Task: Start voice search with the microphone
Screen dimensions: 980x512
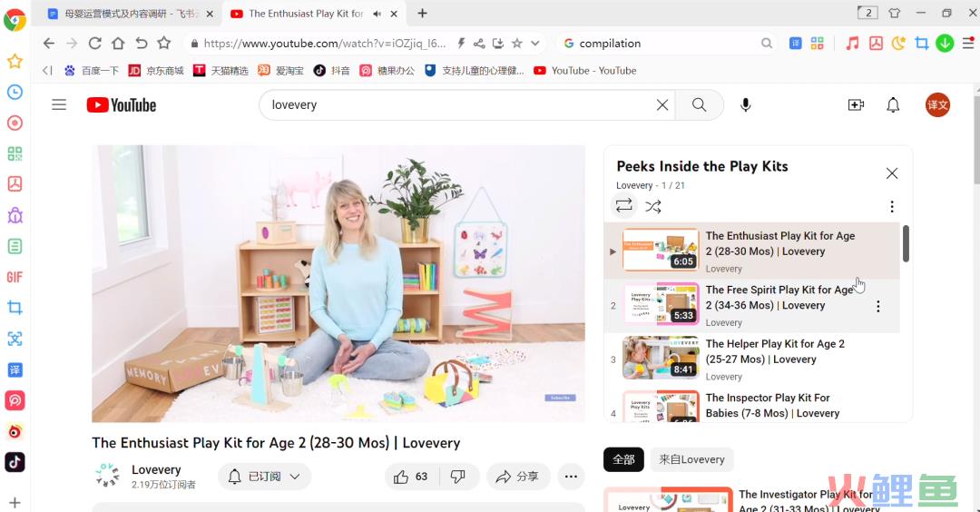Action: coord(745,105)
